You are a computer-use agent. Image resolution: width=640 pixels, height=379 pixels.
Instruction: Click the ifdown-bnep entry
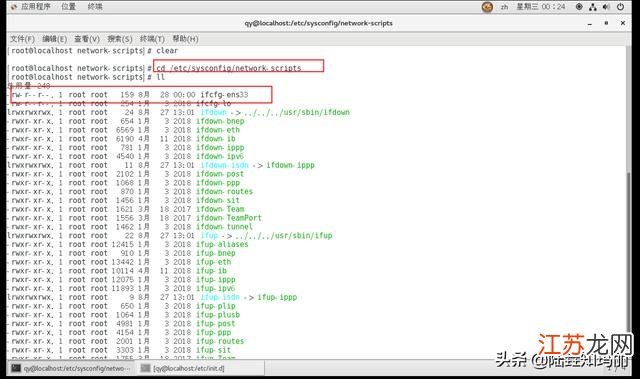(x=220, y=121)
